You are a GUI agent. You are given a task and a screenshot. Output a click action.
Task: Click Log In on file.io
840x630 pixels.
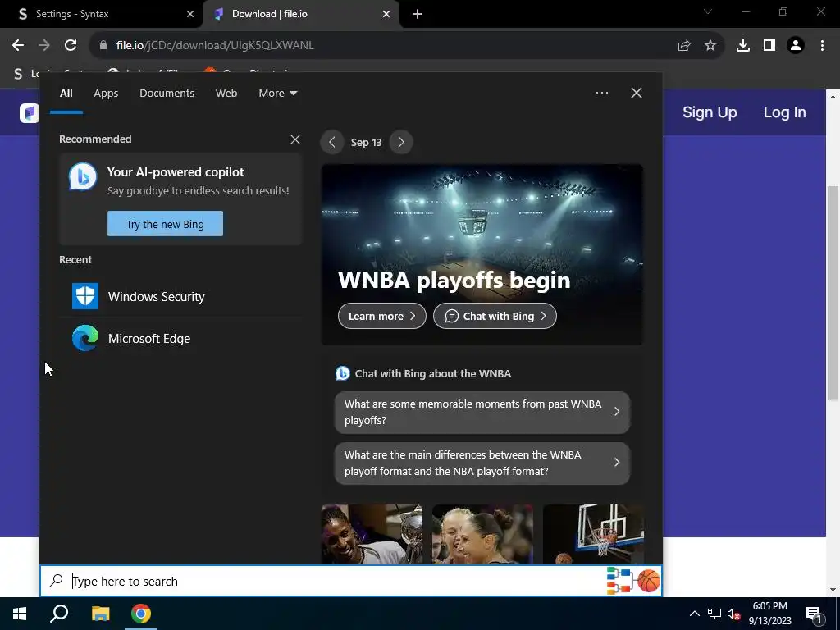784,112
